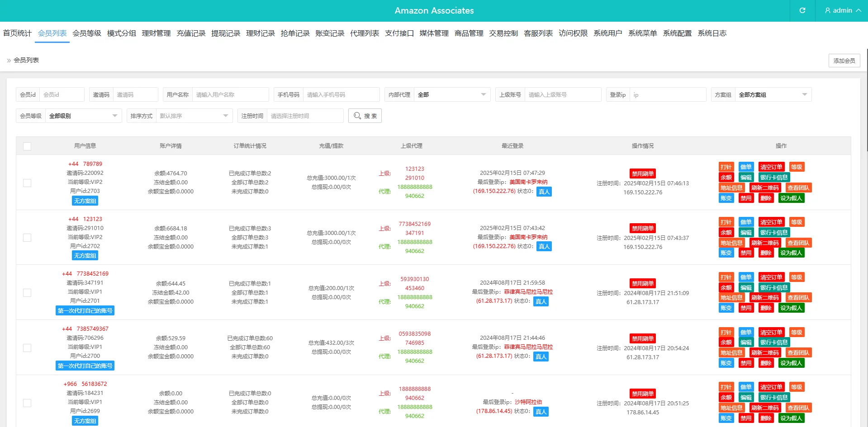Viewport: 868px width, 427px height.
Task: Expand the 会员等级 dropdown
Action: tap(83, 116)
